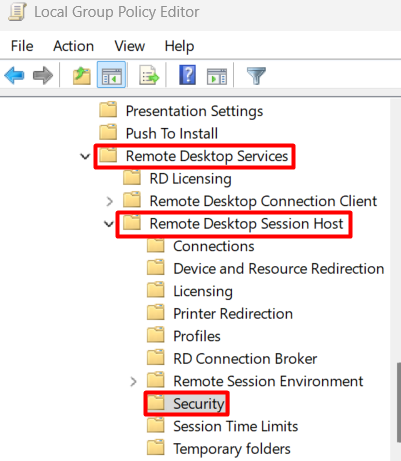
Task: Collapse the Remote Desktop Services node
Action: pyautogui.click(x=86, y=156)
